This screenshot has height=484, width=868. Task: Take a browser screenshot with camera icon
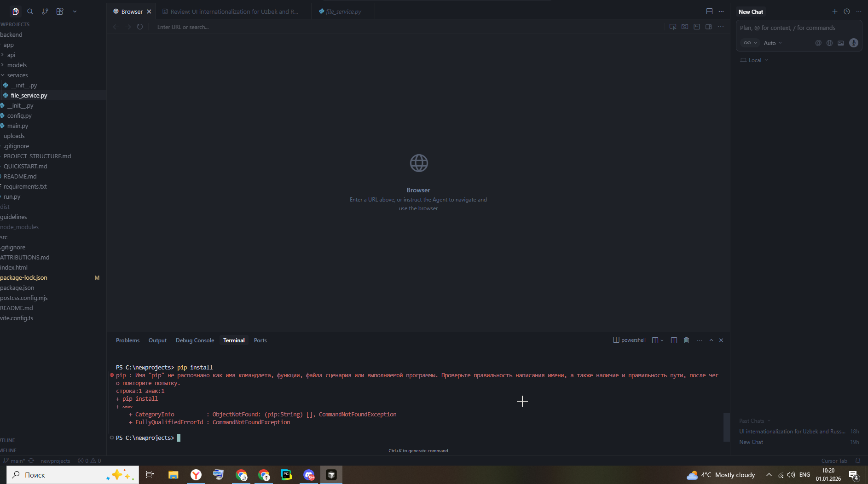[x=685, y=27]
